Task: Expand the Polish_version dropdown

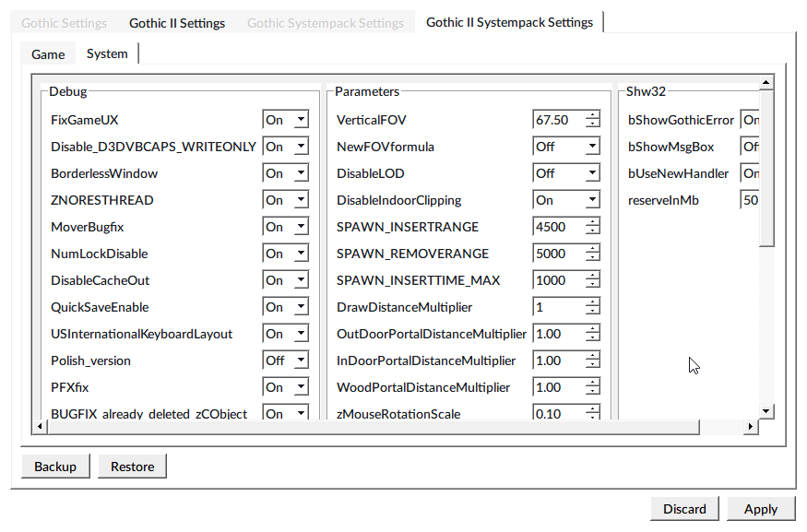Action: [286, 361]
